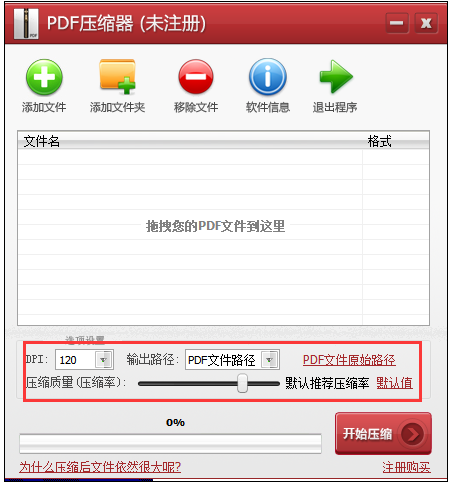Image resolution: width=450 pixels, height=485 pixels.
Task: Select the PDF文件路径 combo box text
Action: [x=223, y=360]
